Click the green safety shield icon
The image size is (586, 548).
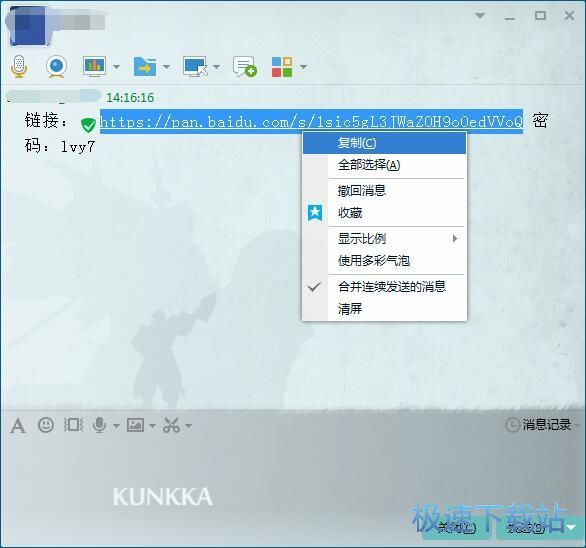click(88, 125)
